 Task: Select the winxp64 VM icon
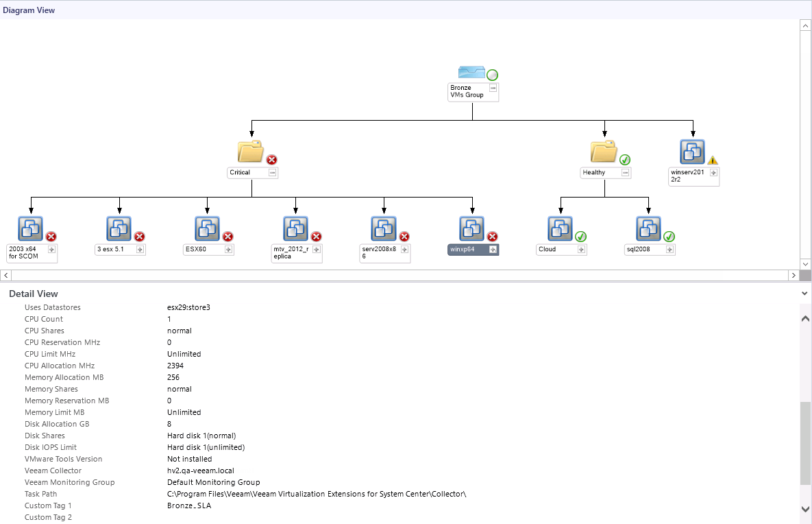pos(471,228)
